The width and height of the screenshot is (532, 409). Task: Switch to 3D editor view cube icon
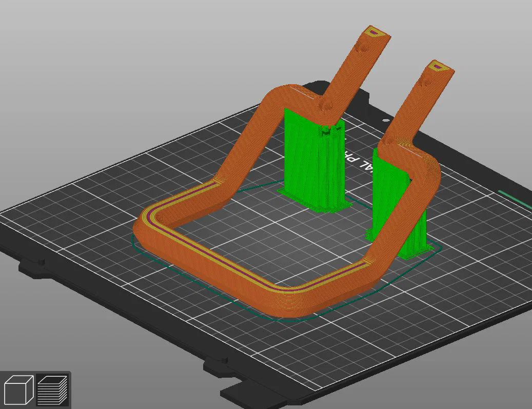point(18,391)
